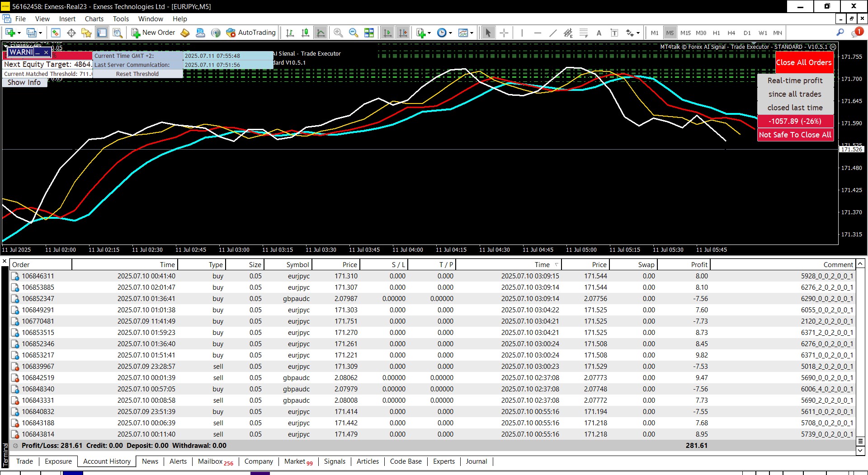Open the Indicators list dropdown arrow
Screen dimensions: 868x475
click(429, 33)
